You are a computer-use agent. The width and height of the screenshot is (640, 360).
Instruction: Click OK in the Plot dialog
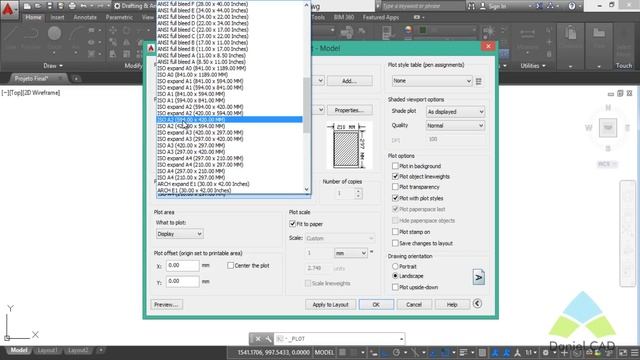click(376, 304)
